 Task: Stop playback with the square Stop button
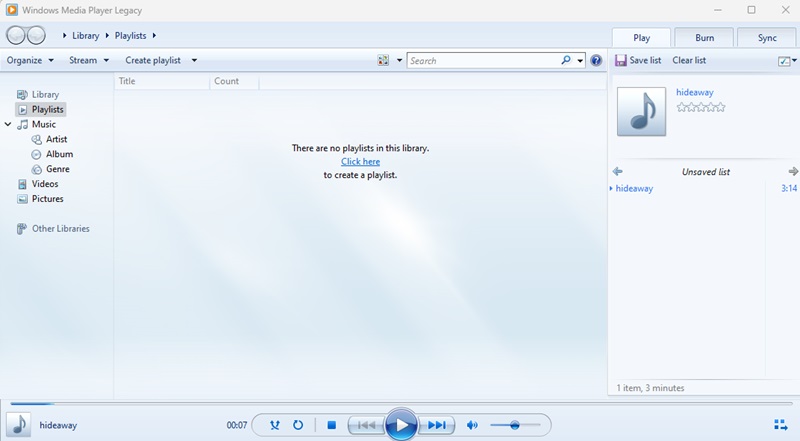click(332, 425)
